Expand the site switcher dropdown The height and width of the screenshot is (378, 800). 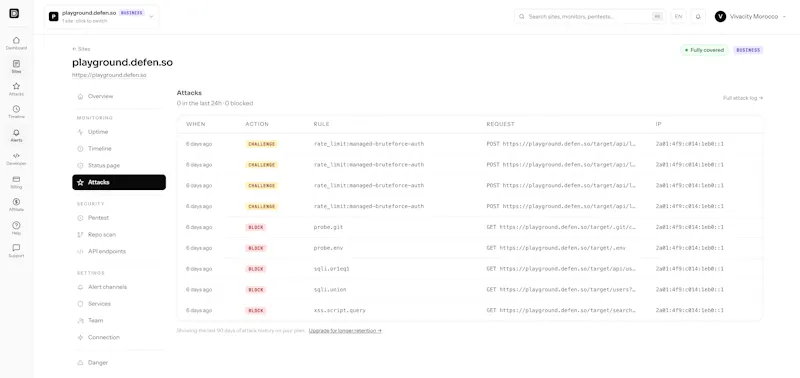[x=102, y=16]
